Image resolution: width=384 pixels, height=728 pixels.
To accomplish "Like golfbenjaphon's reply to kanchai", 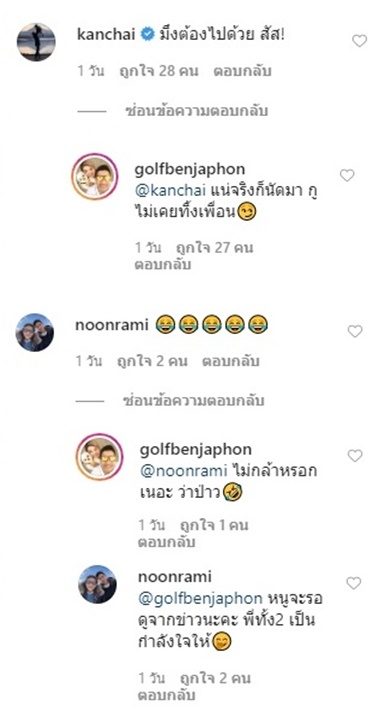I will coord(347,175).
